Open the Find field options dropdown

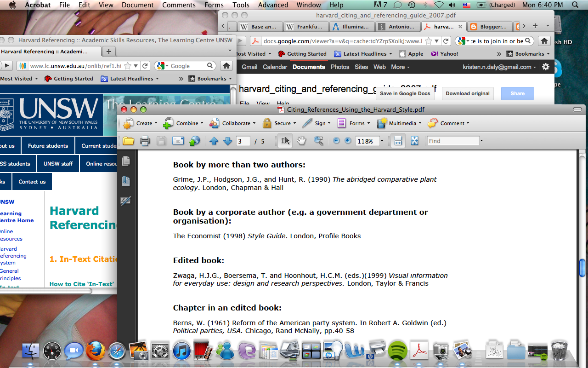click(481, 141)
